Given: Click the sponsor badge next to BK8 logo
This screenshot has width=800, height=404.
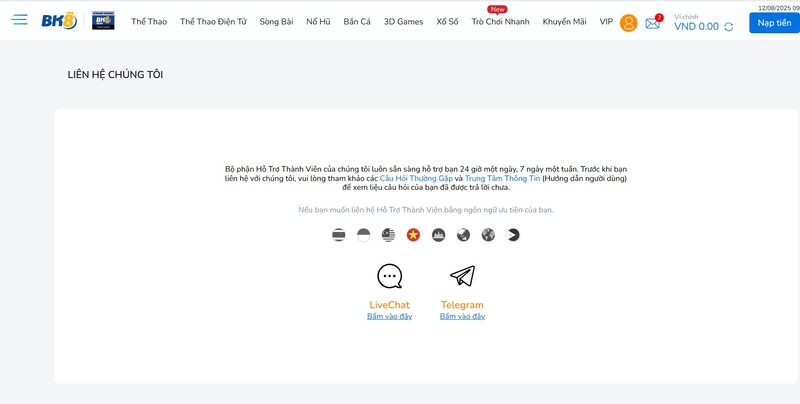Looking at the screenshot, I should pos(103,20).
